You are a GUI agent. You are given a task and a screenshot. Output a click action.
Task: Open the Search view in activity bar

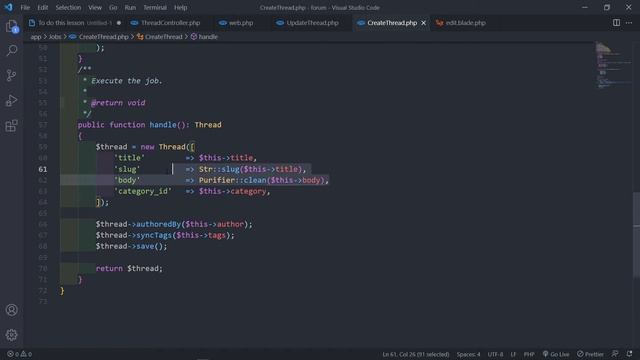(x=11, y=50)
